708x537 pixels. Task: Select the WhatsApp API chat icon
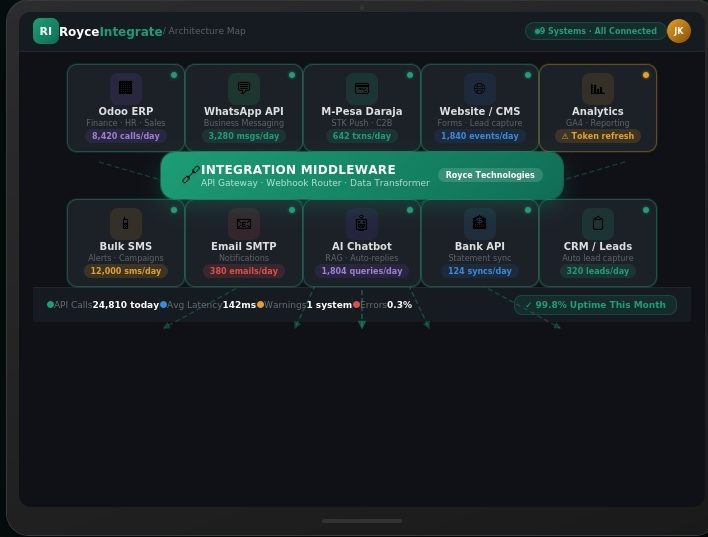pos(243,88)
